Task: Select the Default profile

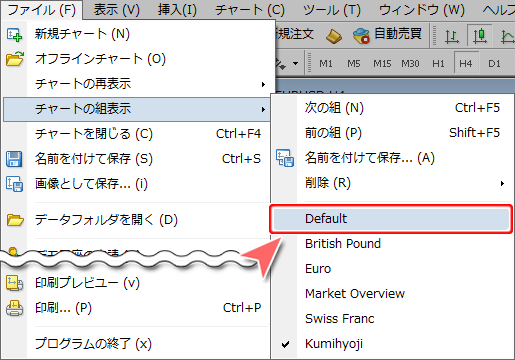Action: coord(392,219)
